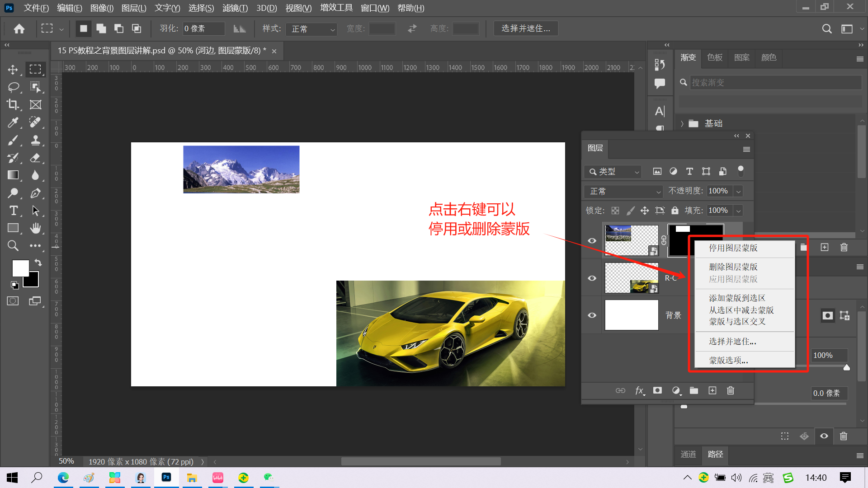Select the Hand tool
Image resolution: width=868 pixels, height=488 pixels.
[35, 228]
